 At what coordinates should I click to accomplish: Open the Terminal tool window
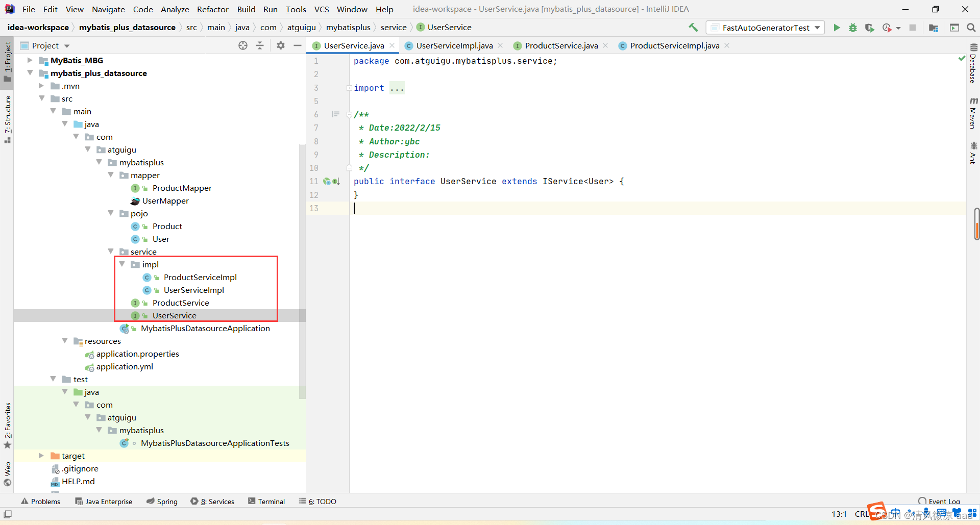pyautogui.click(x=266, y=502)
